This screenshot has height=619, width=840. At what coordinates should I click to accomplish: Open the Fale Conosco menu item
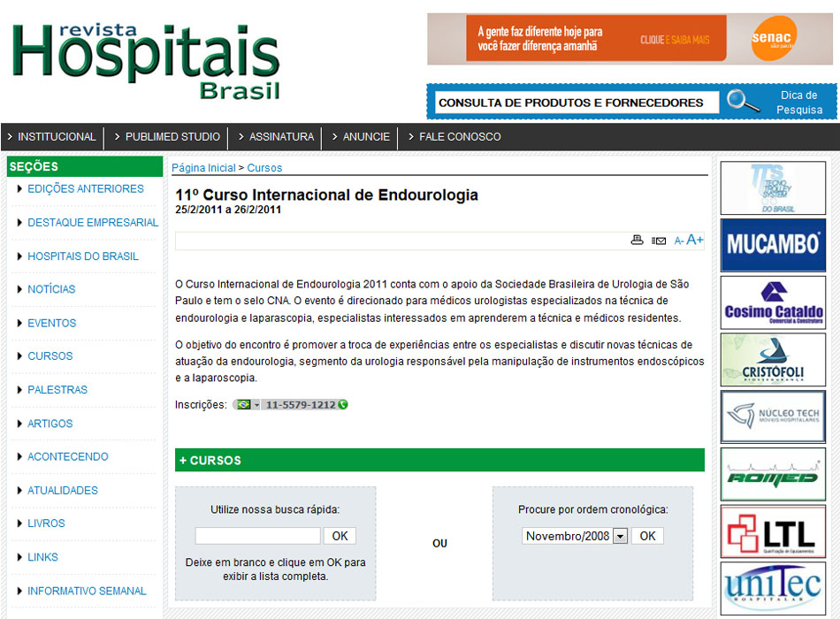coord(460,137)
